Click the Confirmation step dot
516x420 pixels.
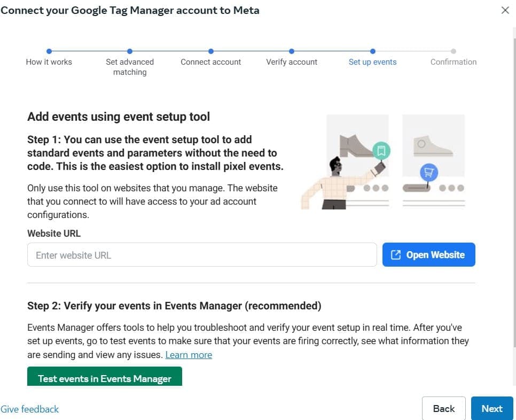453,51
